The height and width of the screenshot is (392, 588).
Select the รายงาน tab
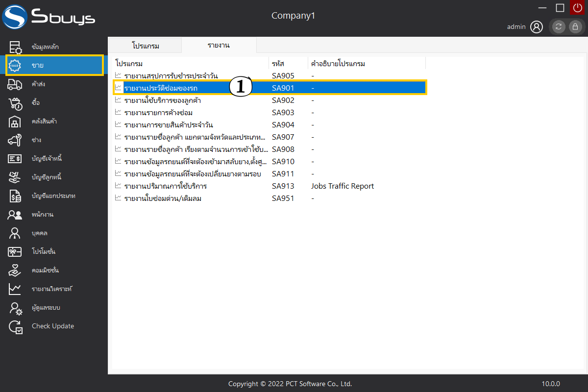tap(219, 45)
